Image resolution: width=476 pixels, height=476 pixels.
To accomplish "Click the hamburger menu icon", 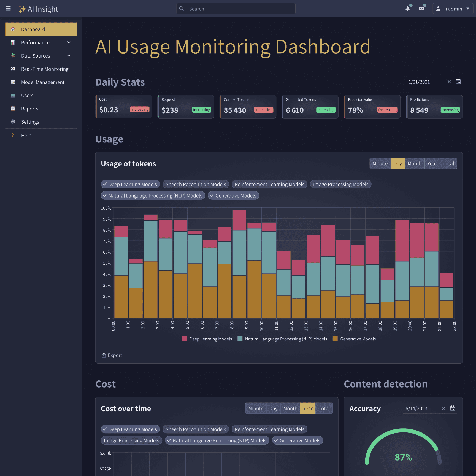I will pyautogui.click(x=8, y=9).
